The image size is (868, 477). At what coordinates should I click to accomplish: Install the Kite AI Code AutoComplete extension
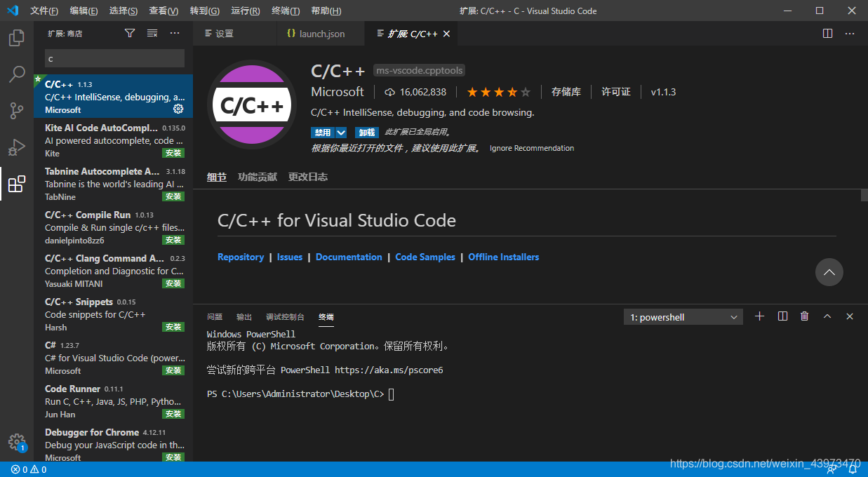pyautogui.click(x=173, y=153)
